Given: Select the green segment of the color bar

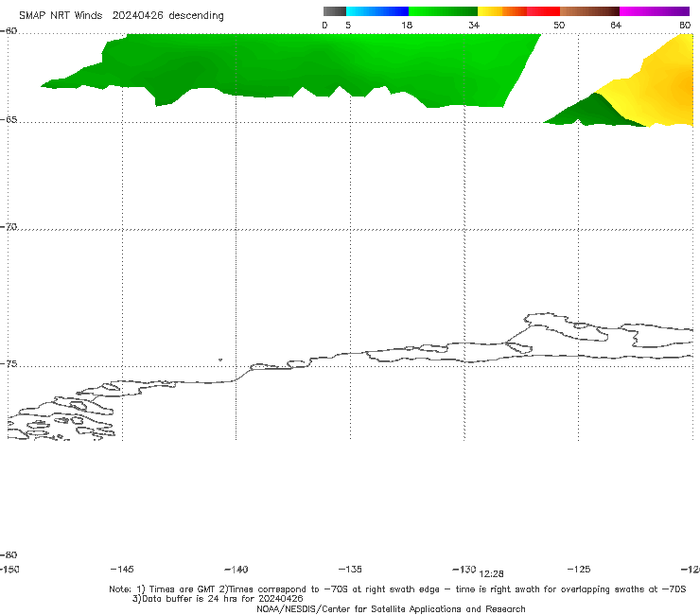Looking at the screenshot, I should coord(443,11).
